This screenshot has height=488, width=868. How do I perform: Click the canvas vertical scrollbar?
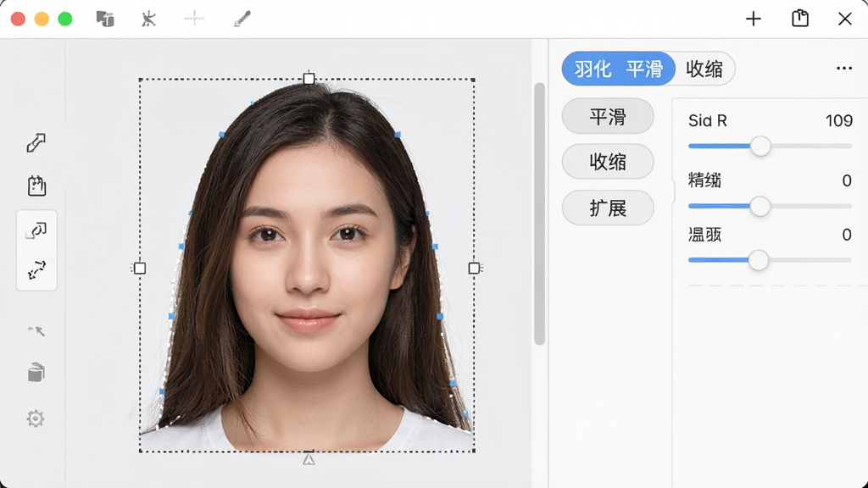pyautogui.click(x=540, y=213)
